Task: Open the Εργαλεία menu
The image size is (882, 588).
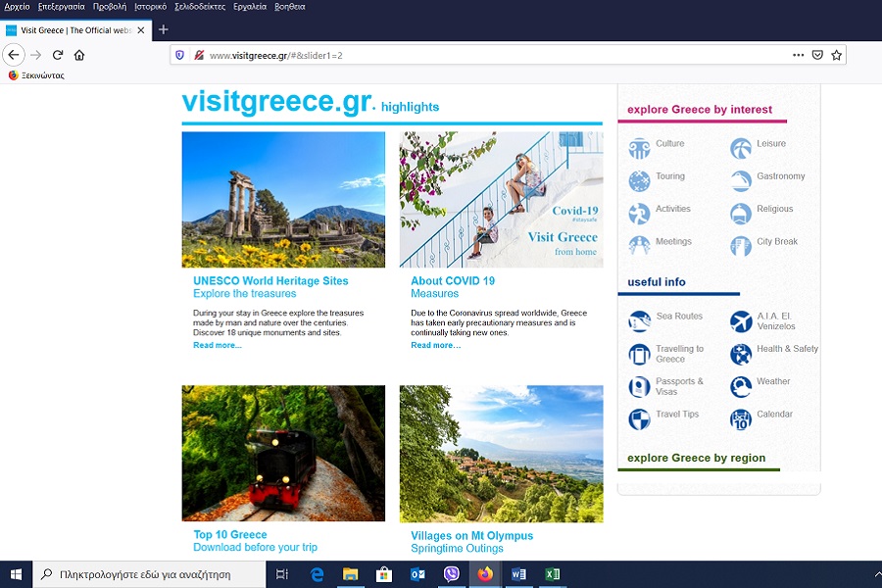Action: pyautogui.click(x=250, y=7)
